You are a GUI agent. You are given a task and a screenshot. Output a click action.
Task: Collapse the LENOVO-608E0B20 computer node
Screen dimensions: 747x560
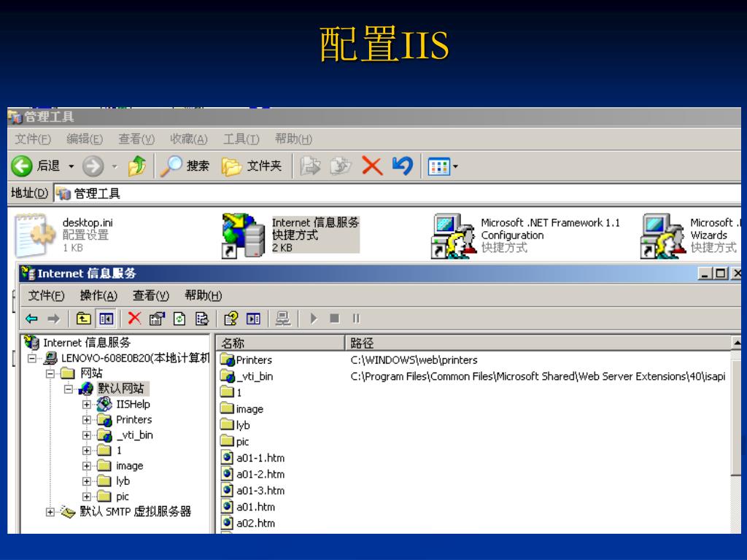point(32,358)
